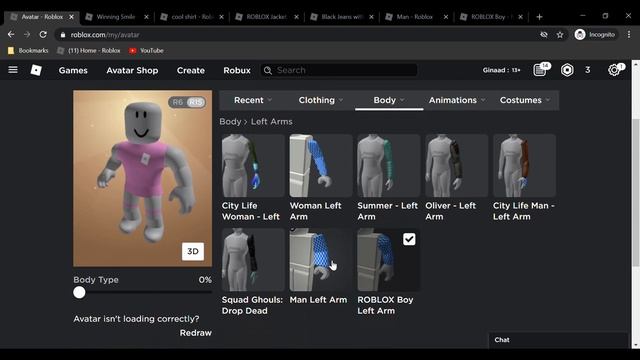Open the Home - Roblox bookmark
The width and height of the screenshot is (640, 360).
coord(89,51)
